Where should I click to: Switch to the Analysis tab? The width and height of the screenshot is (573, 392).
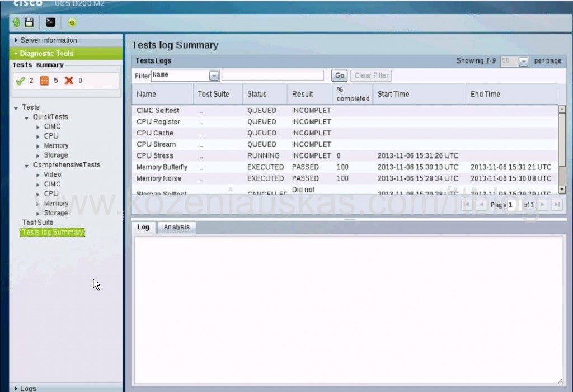[x=176, y=227]
